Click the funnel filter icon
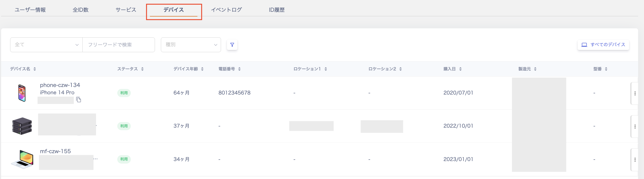The image size is (644, 179). click(x=232, y=45)
